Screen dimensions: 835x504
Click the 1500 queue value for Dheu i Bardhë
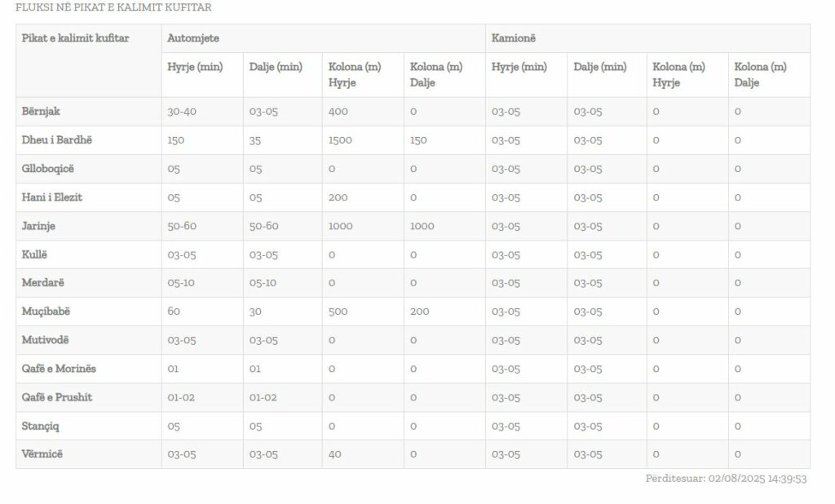(340, 140)
